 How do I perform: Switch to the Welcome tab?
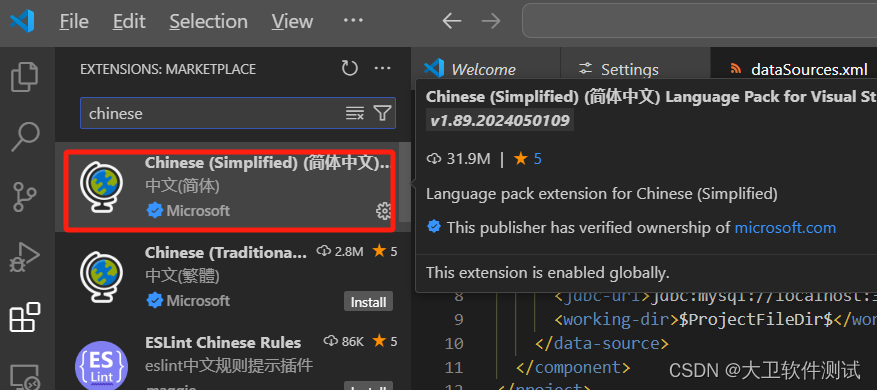(x=486, y=69)
